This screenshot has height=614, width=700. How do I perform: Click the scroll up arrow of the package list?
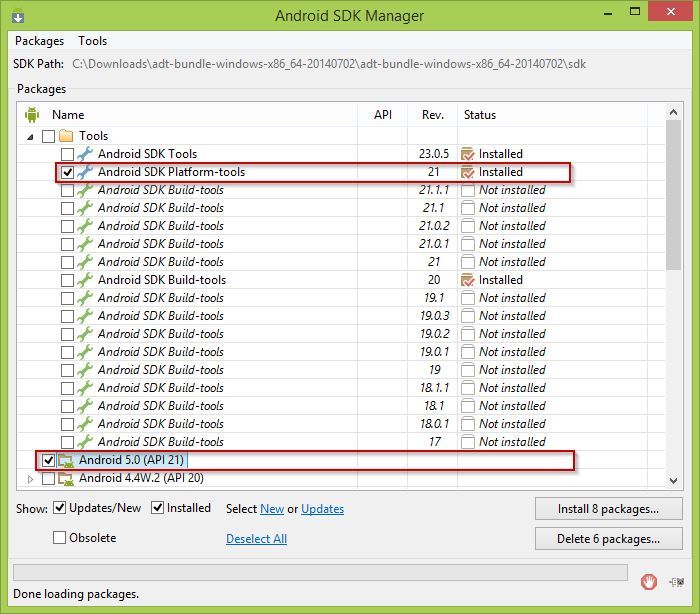673,112
